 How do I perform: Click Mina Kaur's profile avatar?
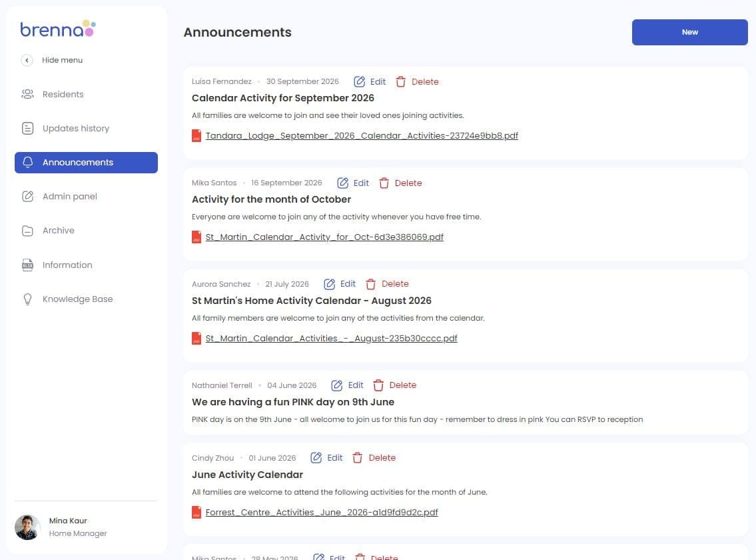tap(27, 527)
